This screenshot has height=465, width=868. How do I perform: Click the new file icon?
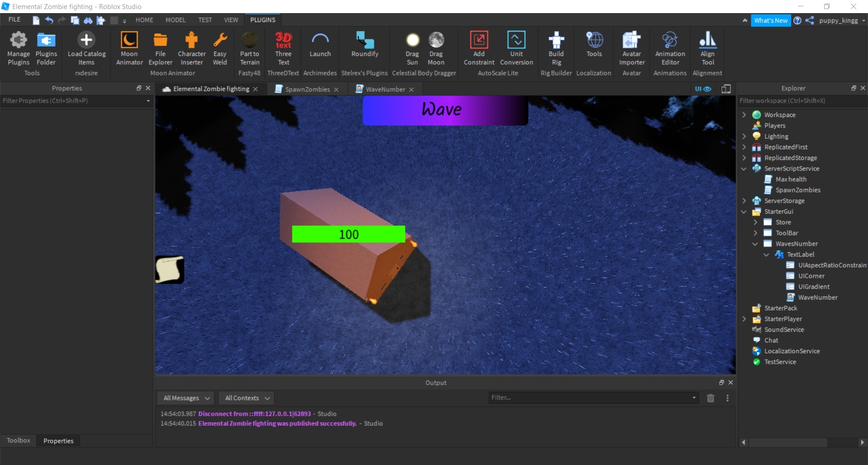click(x=36, y=20)
